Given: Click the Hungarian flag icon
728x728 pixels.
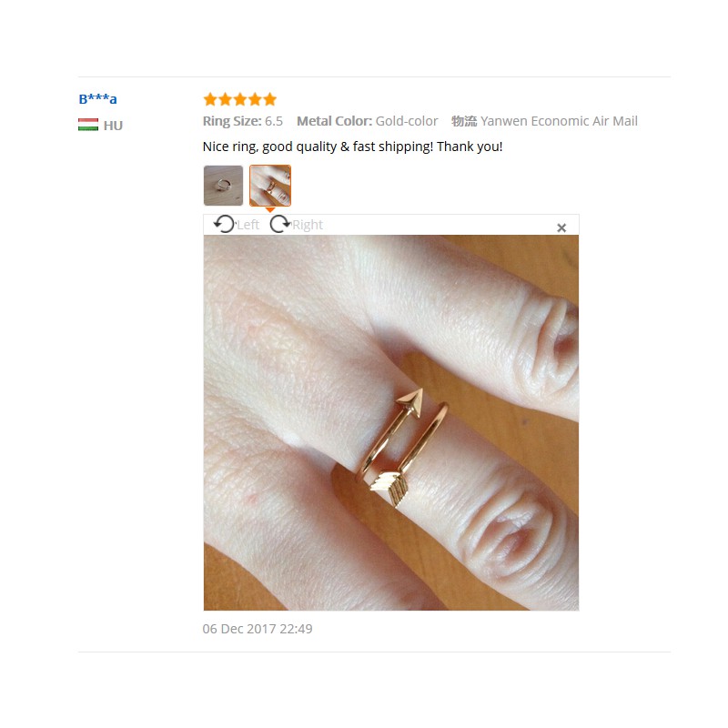Looking at the screenshot, I should (88, 125).
